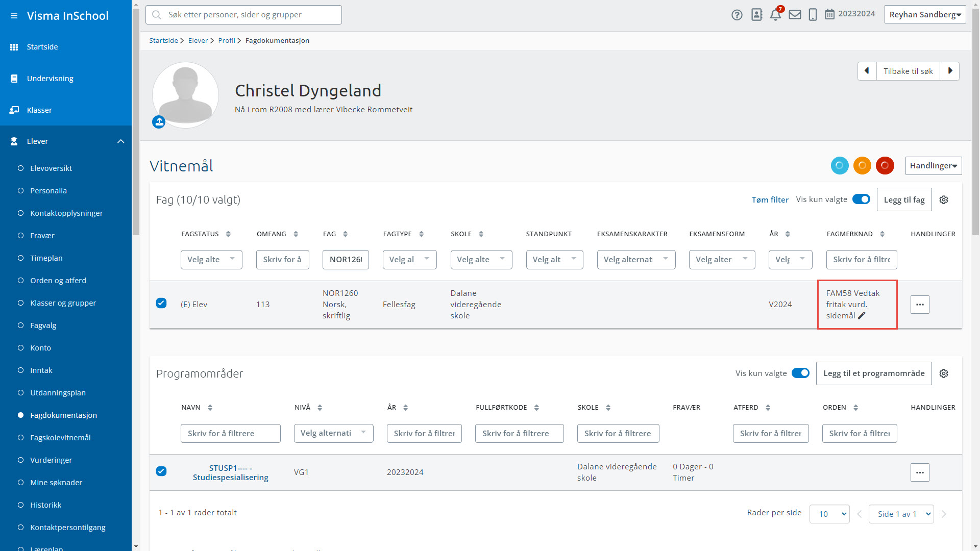
Task: Toggle Vis kun valgte in Programområder
Action: point(800,373)
